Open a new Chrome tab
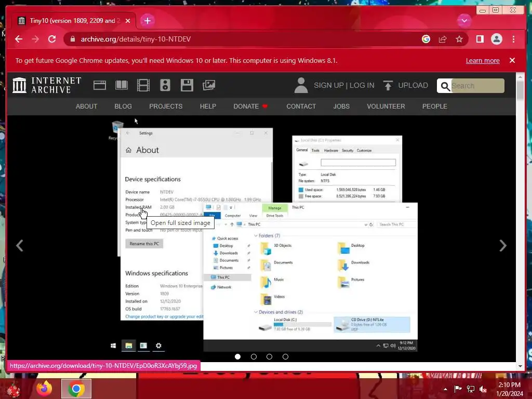This screenshot has height=399, width=532. pos(147,21)
